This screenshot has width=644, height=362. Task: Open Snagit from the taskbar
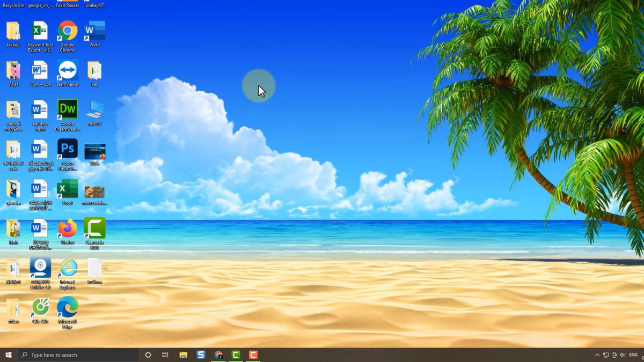[x=201, y=355]
